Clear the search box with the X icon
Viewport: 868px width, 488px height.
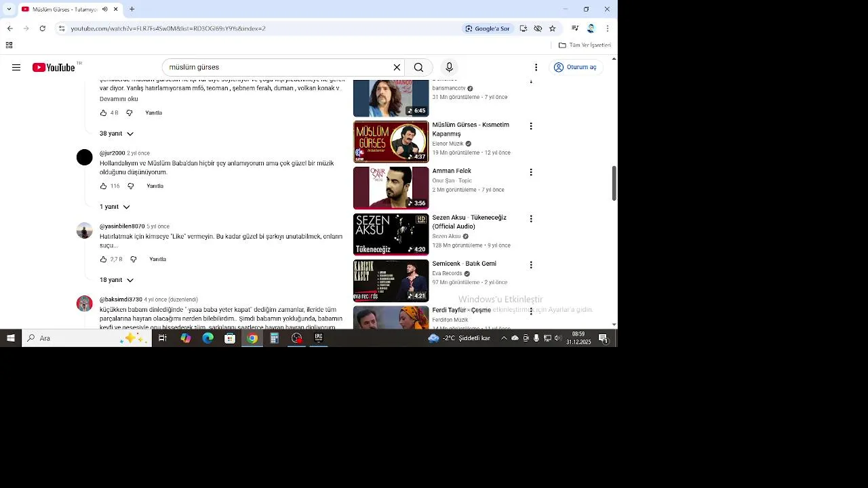pyautogui.click(x=397, y=67)
